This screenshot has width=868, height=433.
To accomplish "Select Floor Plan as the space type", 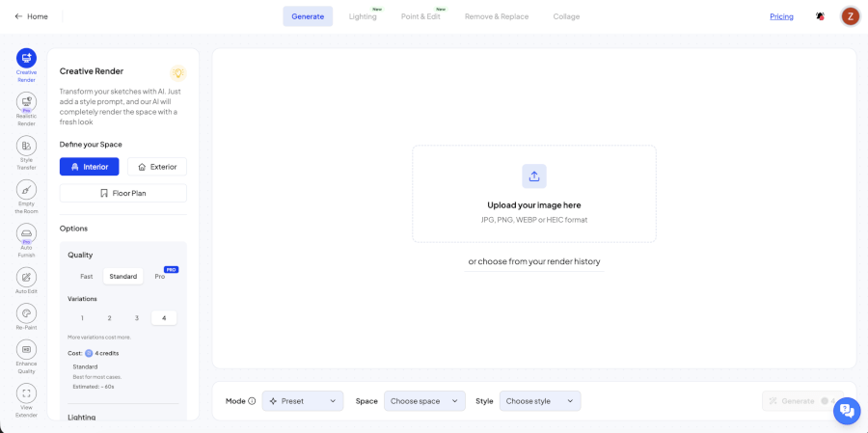I will coord(122,193).
